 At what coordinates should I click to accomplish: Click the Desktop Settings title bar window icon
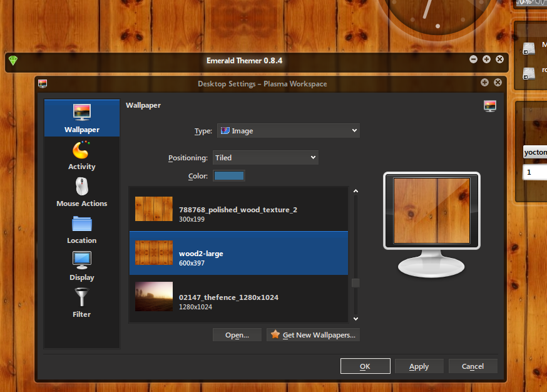[x=43, y=83]
